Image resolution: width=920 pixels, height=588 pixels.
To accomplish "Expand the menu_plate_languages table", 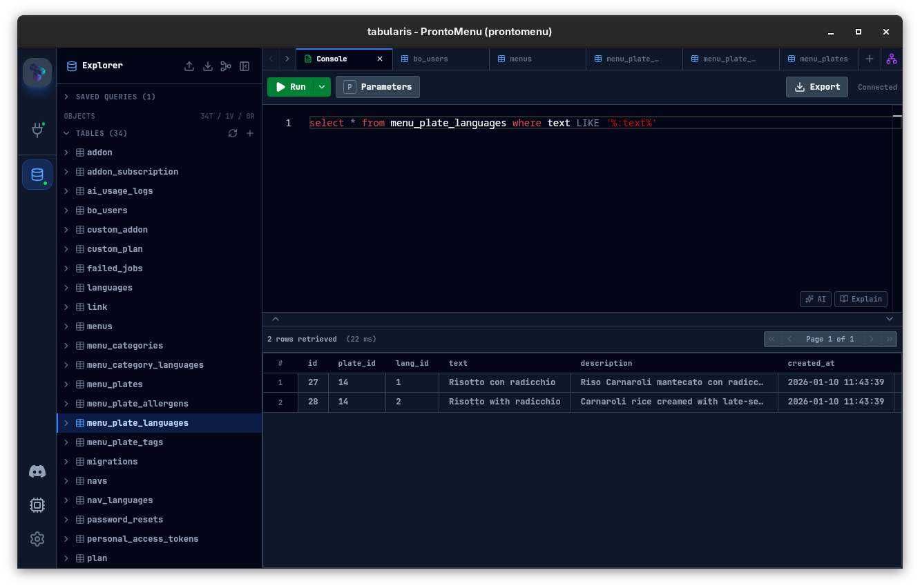I will click(66, 422).
